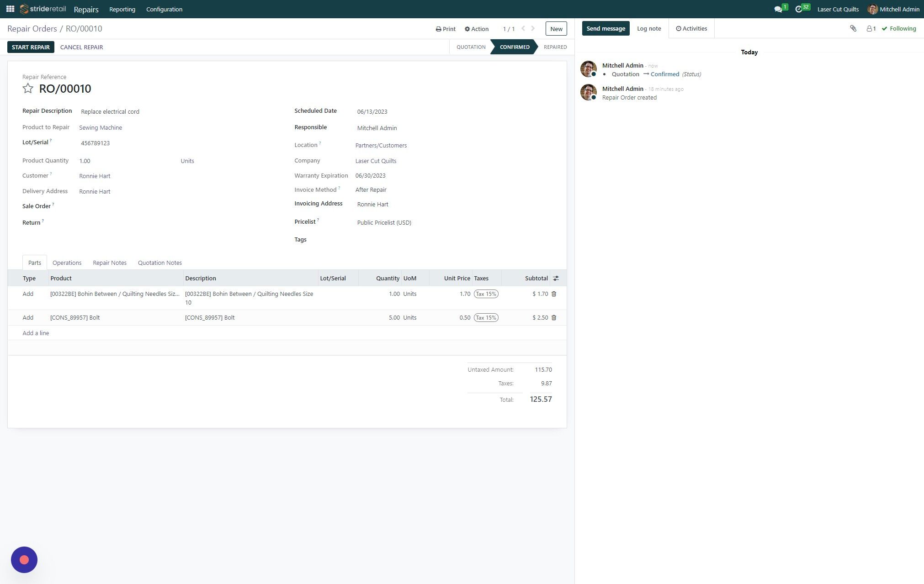Add a line to parts table
The height and width of the screenshot is (584, 924).
point(36,333)
